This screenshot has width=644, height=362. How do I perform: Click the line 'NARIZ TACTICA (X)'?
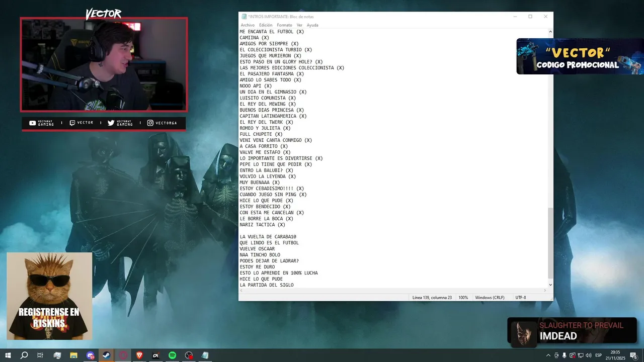(262, 225)
